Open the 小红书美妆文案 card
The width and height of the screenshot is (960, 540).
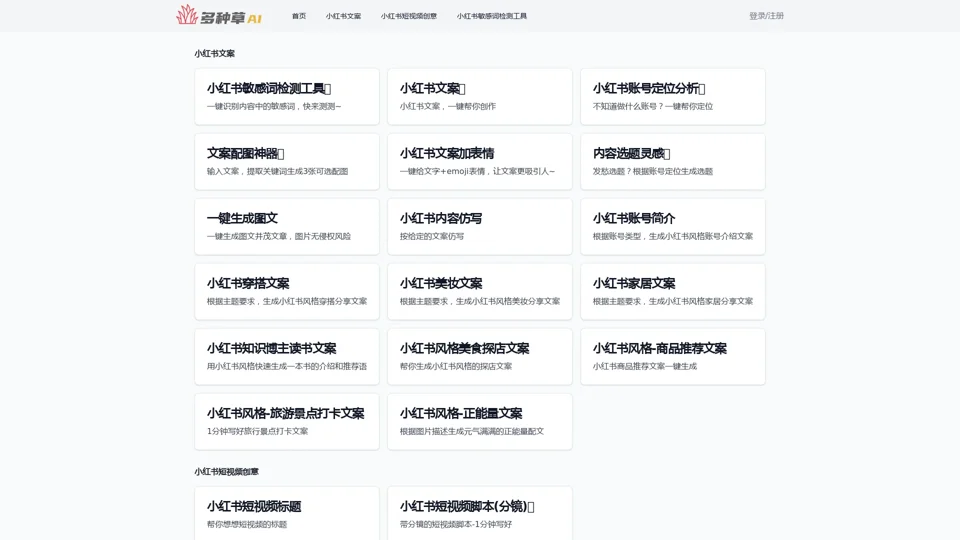[480, 291]
